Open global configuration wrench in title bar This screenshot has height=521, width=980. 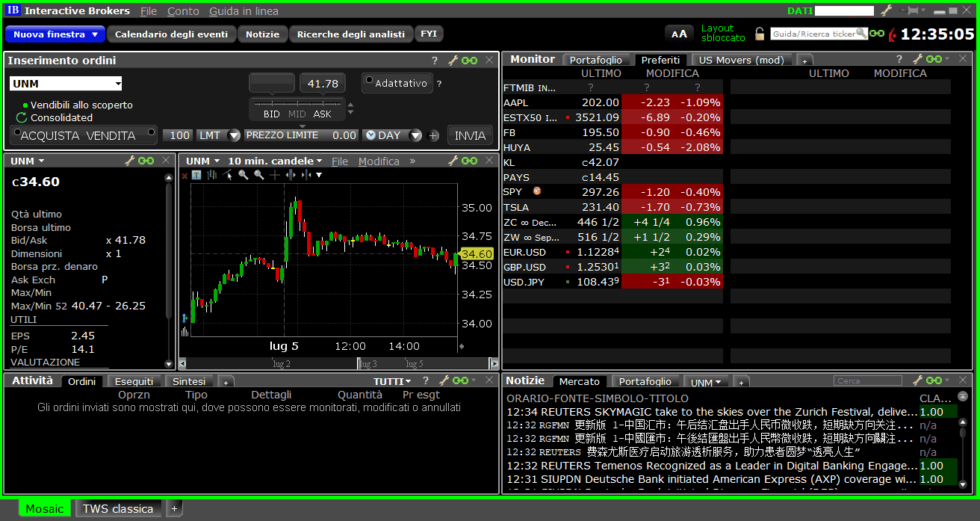(x=887, y=10)
